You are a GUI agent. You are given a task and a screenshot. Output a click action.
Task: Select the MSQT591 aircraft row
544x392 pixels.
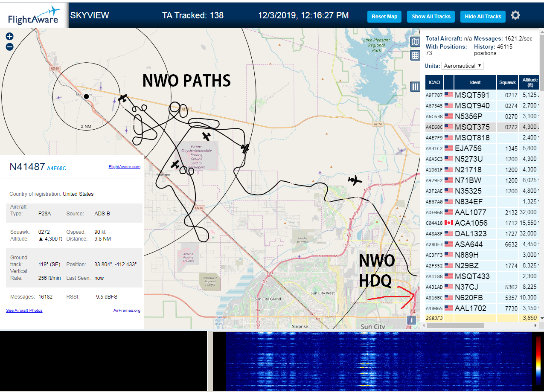point(482,95)
